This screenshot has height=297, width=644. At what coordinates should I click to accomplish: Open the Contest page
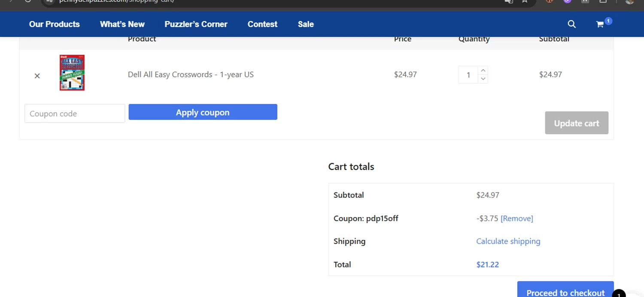262,24
